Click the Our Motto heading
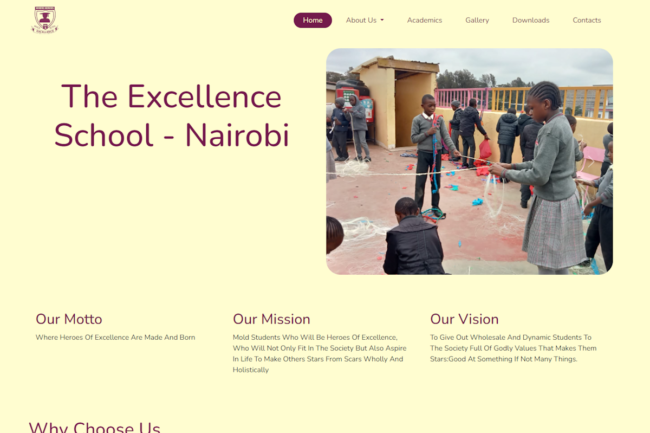Screen dimensions: 650x433 click(69, 319)
